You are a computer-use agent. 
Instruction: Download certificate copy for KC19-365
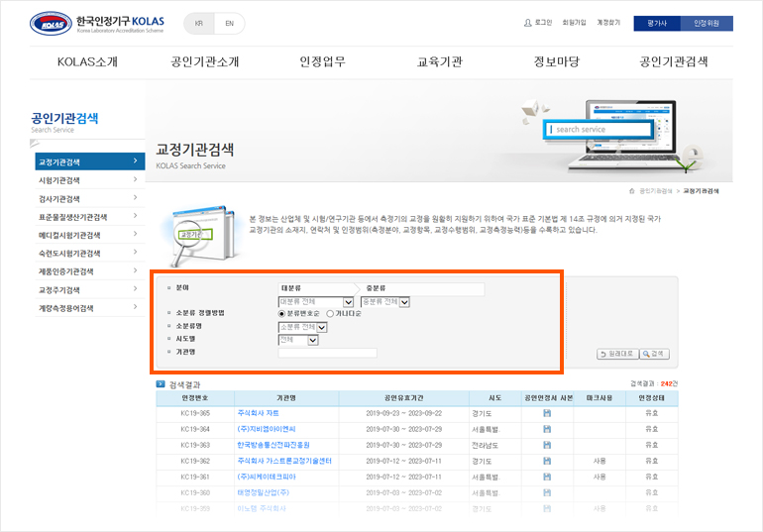click(547, 412)
